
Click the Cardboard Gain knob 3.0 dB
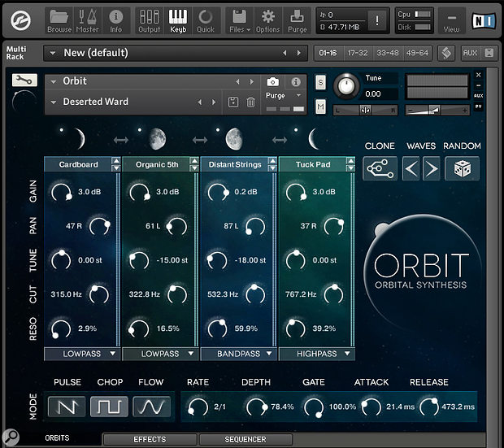[x=61, y=193]
